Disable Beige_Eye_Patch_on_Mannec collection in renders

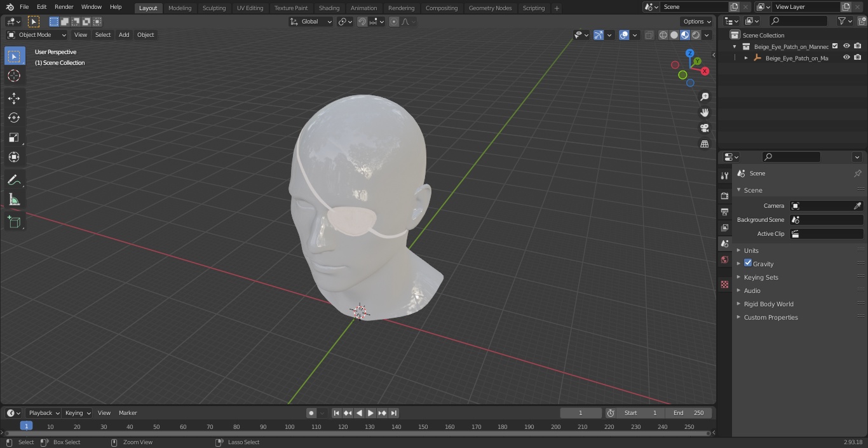858,46
